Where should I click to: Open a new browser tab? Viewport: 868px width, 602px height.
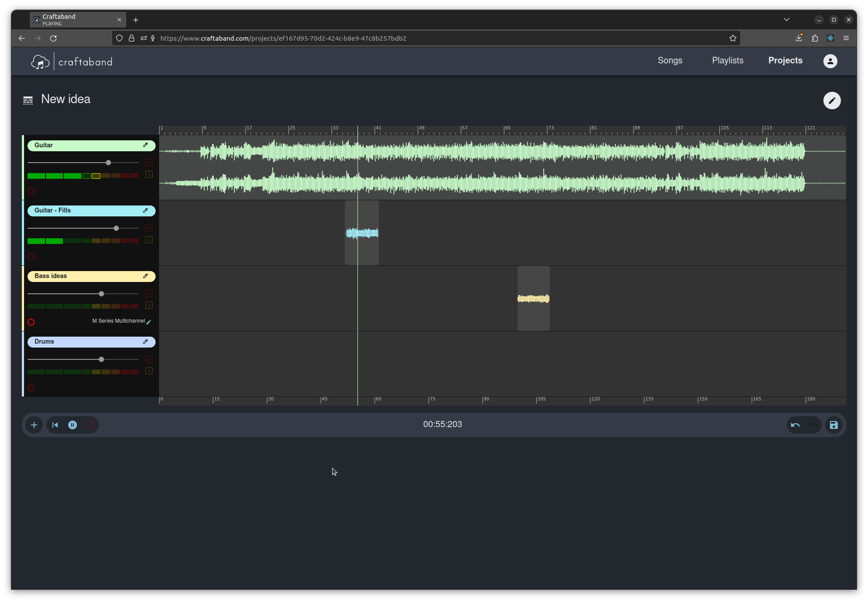136,20
